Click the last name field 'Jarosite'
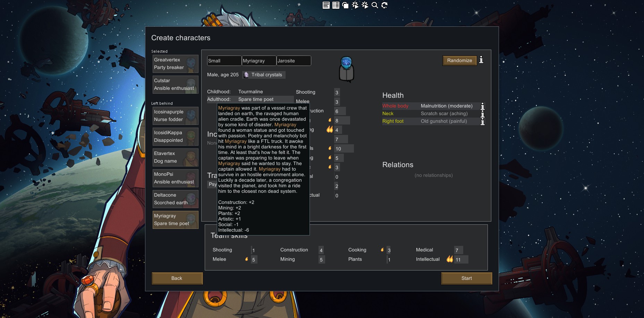Image resolution: width=644 pixels, height=318 pixels. coord(294,61)
